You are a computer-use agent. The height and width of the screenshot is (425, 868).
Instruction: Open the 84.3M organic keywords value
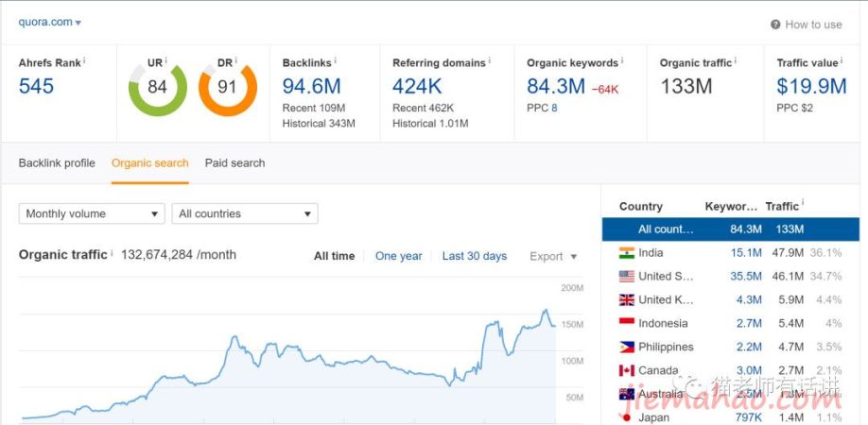tap(556, 86)
